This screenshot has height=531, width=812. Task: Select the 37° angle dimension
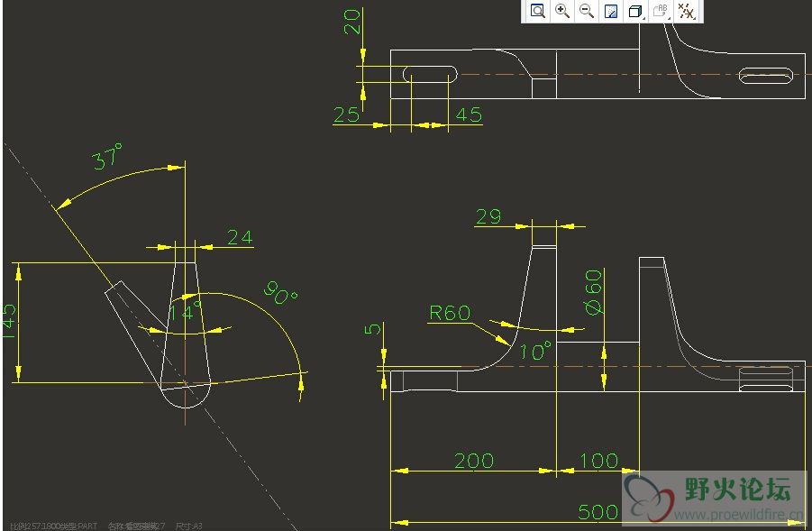tap(107, 157)
